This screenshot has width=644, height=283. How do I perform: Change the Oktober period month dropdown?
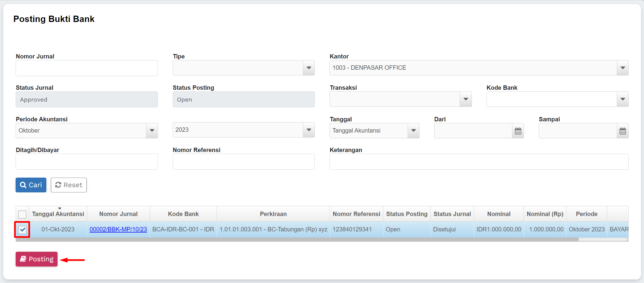point(152,131)
